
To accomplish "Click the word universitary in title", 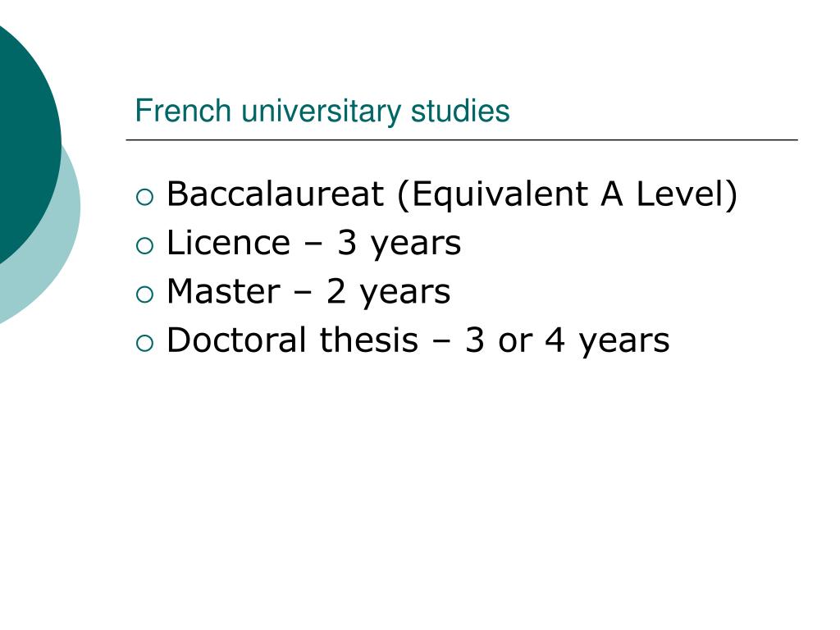I will pos(321,112).
